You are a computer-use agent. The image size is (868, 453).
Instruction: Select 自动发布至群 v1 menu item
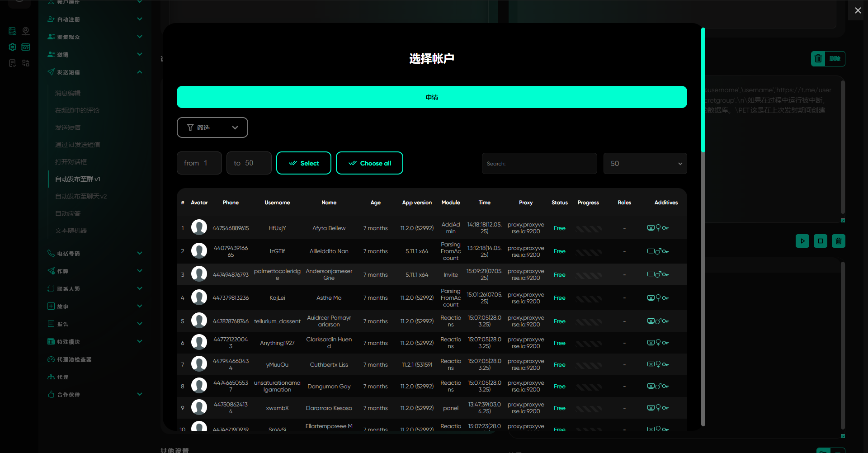(x=78, y=179)
